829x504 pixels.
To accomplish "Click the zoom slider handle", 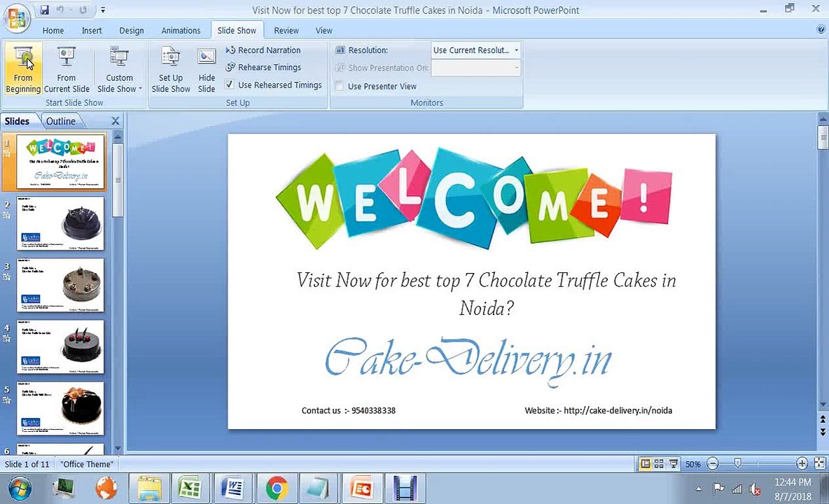I will 737,463.
